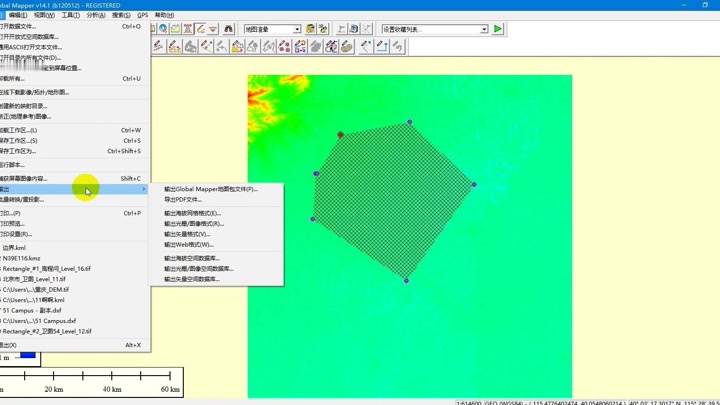Open recent file Rectangle_#1 Level_16.tif
Viewport: 720px width, 405px height.
click(x=73, y=269)
